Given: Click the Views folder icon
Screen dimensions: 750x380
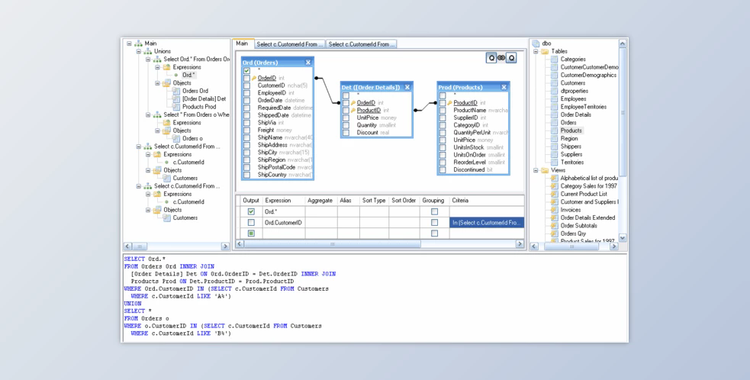Looking at the screenshot, I should 545,170.
